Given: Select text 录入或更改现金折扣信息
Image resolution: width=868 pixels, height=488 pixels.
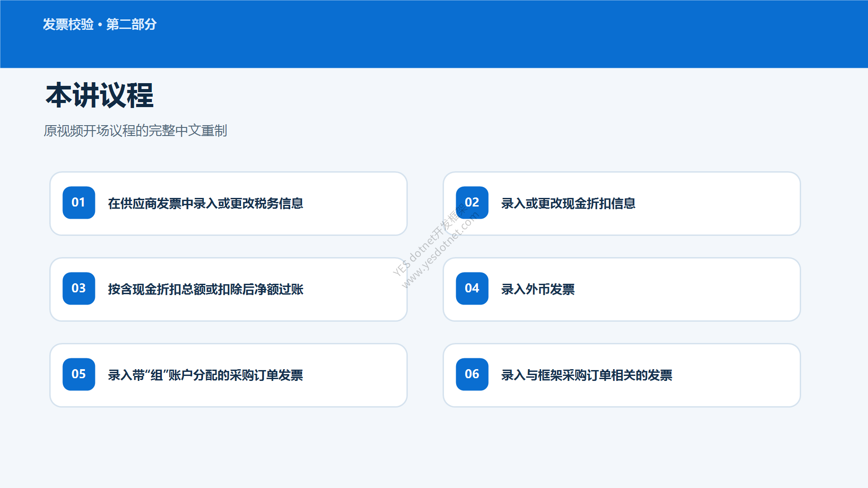Looking at the screenshot, I should click(x=568, y=203).
